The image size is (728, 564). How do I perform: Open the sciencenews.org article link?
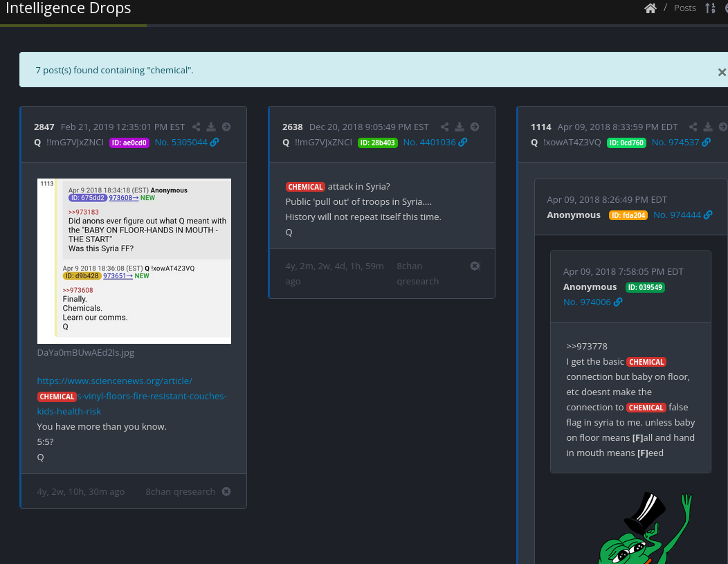tap(132, 396)
